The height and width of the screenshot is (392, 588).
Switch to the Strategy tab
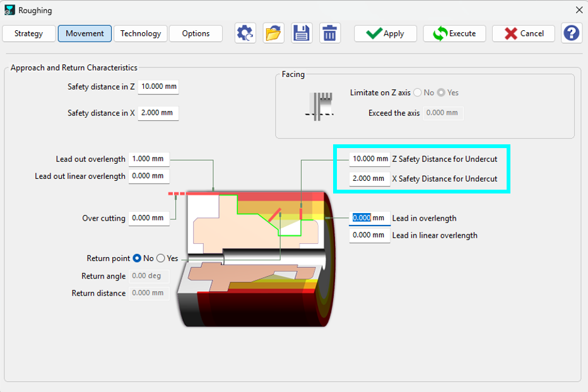(29, 34)
